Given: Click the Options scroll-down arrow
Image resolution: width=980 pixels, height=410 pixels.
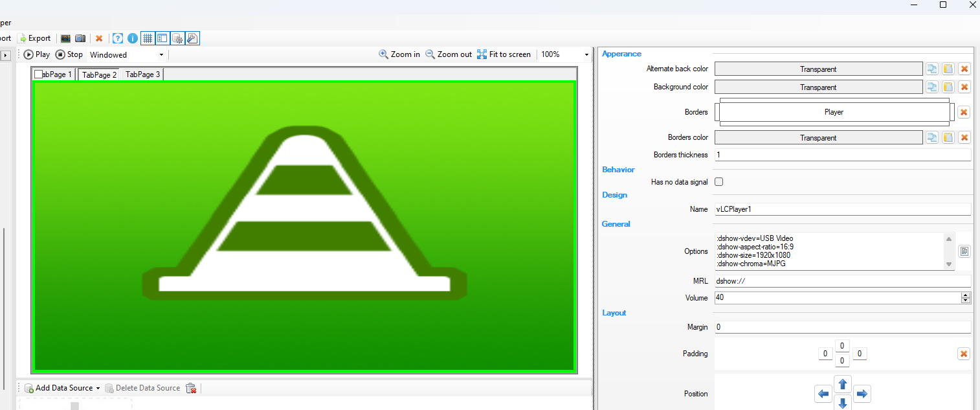Looking at the screenshot, I should (x=950, y=264).
